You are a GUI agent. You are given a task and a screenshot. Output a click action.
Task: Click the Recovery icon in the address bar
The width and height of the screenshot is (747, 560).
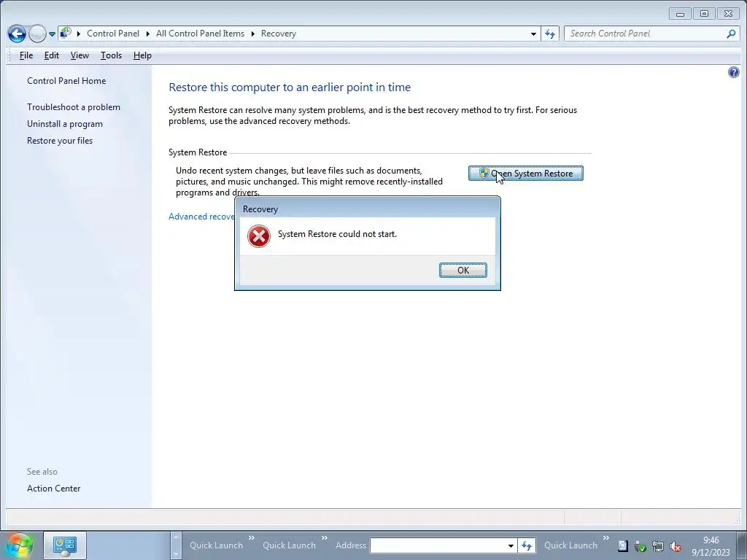tap(66, 34)
